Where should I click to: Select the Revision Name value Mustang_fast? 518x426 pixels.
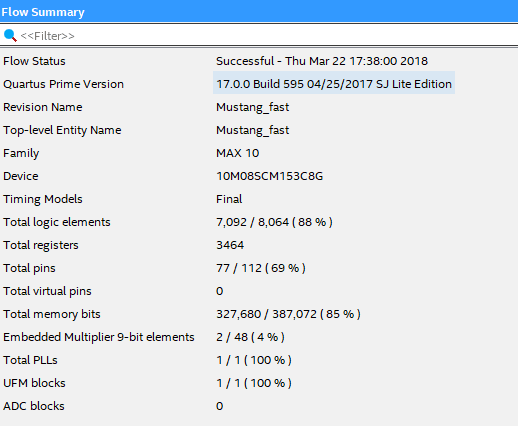point(252,107)
